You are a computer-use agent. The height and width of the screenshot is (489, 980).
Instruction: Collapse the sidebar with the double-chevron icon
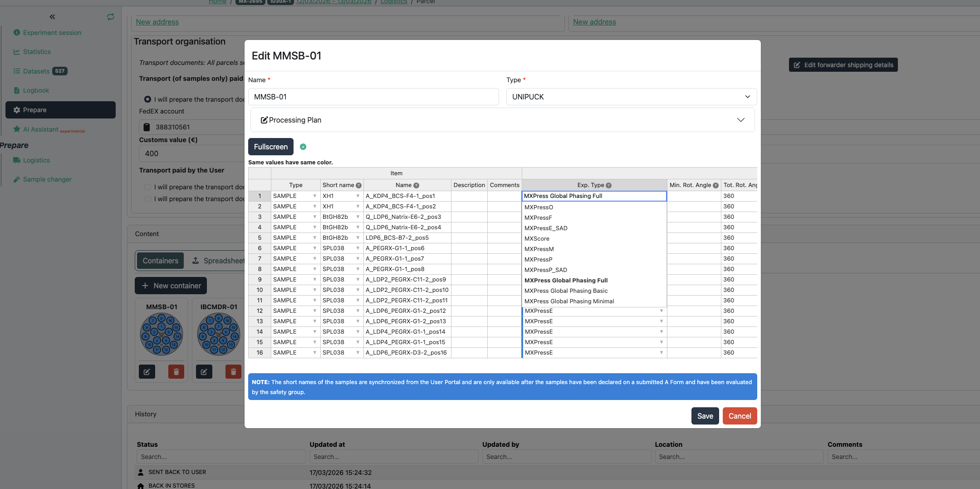[52, 17]
